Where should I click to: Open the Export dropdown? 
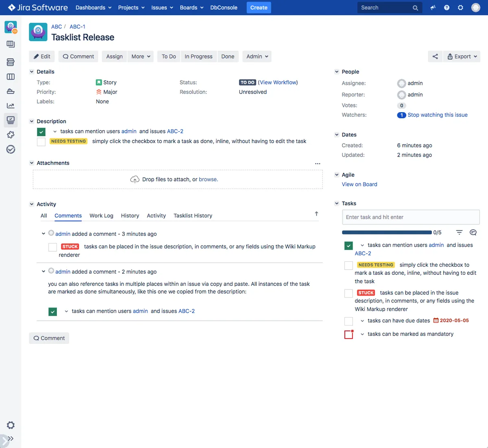462,57
